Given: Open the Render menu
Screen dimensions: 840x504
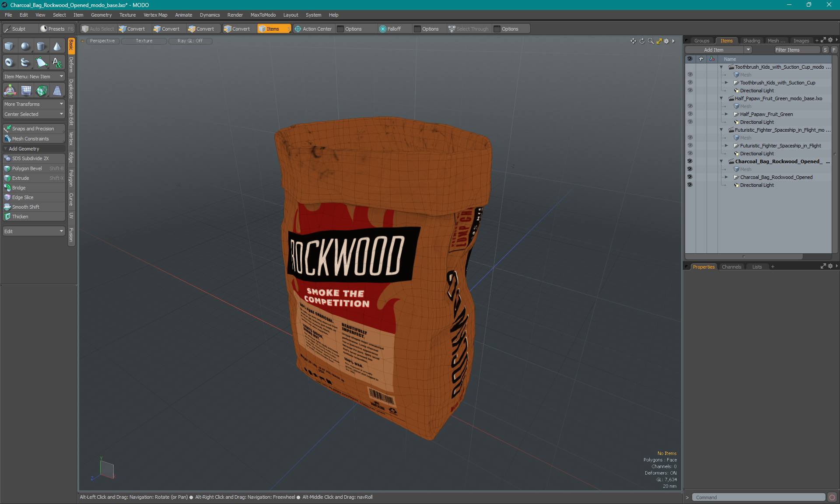Looking at the screenshot, I should 235,15.
